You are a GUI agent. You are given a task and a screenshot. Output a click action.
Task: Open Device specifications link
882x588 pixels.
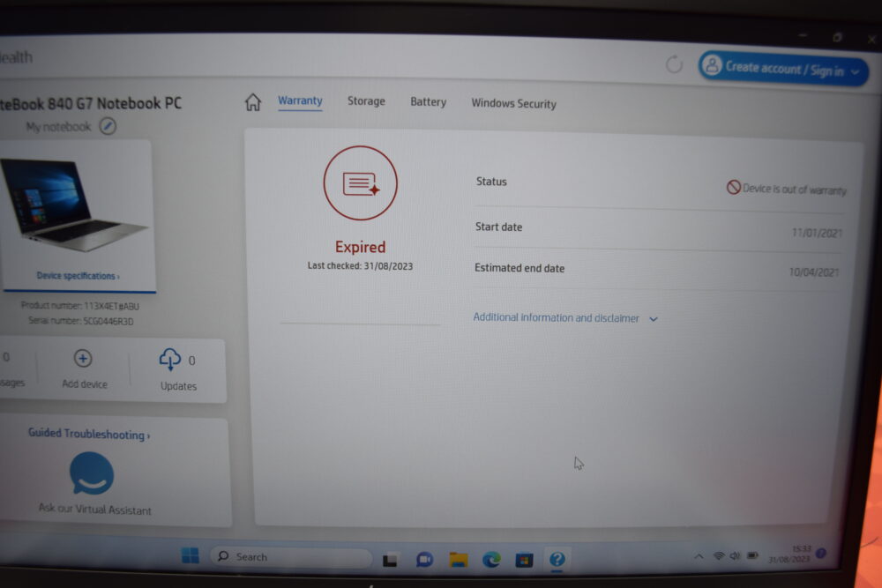[x=78, y=275]
